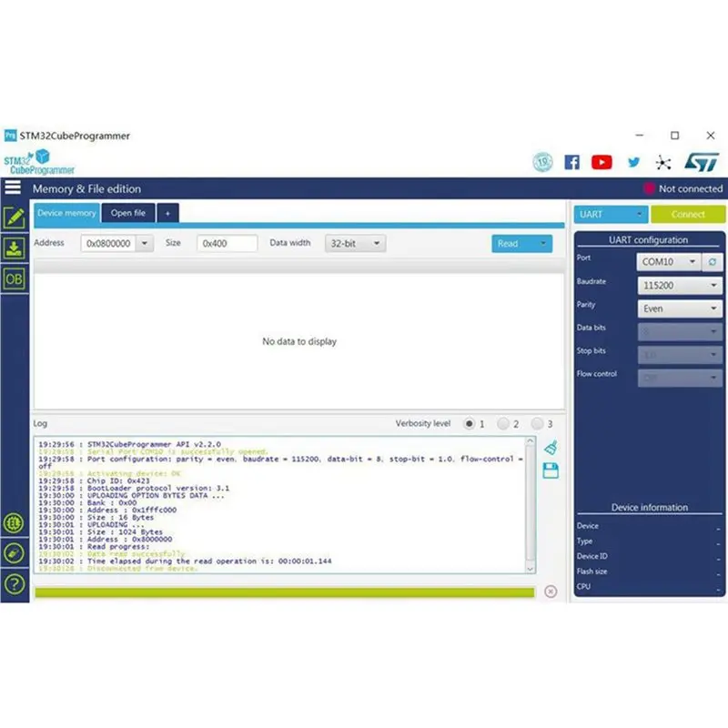Open the Baudrate 115200 dropdown
Viewport: 728px width, 728px height.
pos(680,286)
